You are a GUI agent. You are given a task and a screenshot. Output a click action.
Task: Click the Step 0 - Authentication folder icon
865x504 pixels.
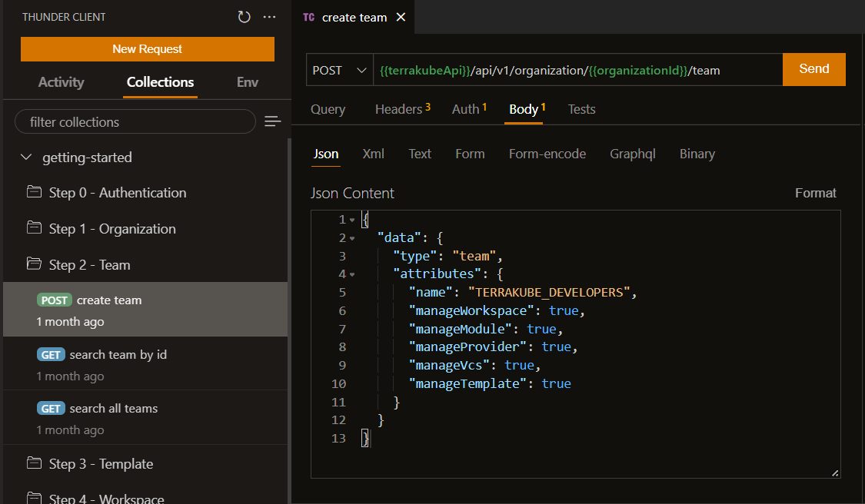pyautogui.click(x=34, y=192)
